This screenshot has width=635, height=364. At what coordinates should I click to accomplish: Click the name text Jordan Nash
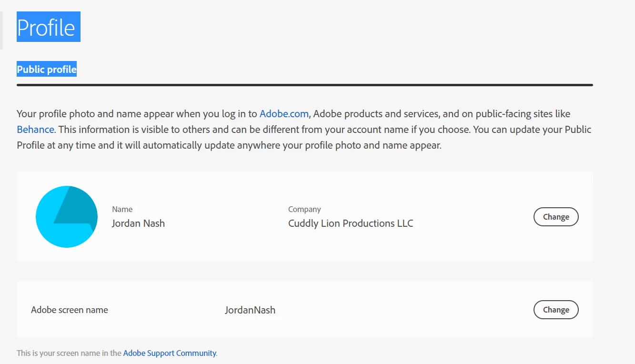(x=138, y=223)
